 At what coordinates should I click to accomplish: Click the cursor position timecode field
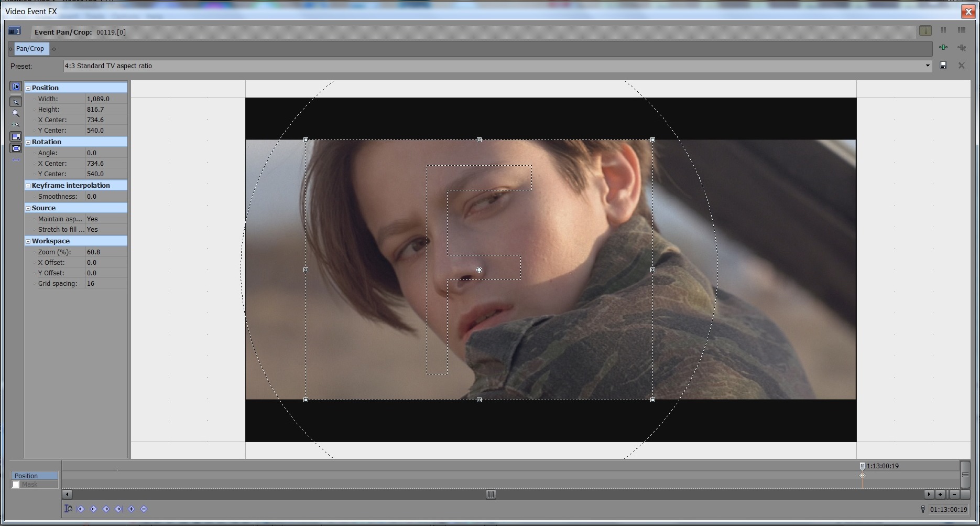[x=949, y=509]
